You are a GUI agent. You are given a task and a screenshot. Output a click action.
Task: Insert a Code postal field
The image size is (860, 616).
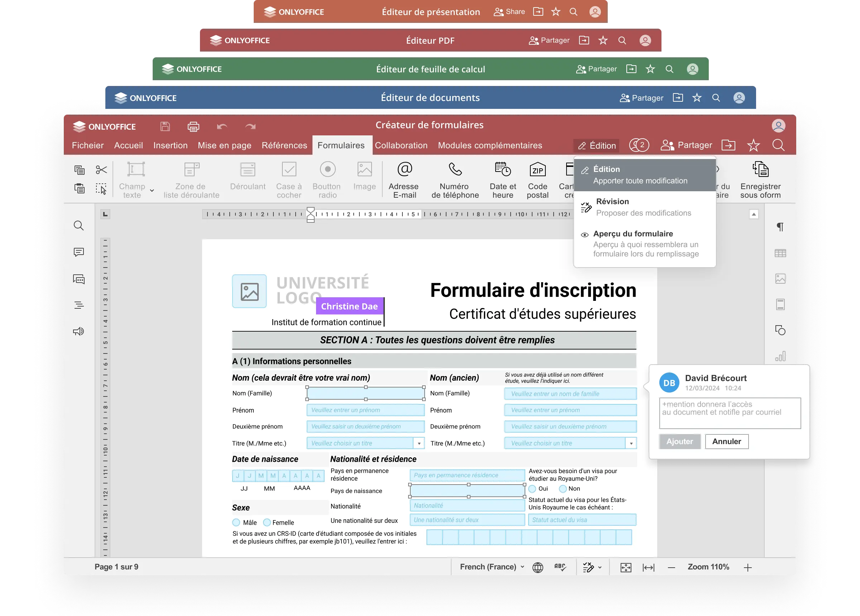click(537, 180)
